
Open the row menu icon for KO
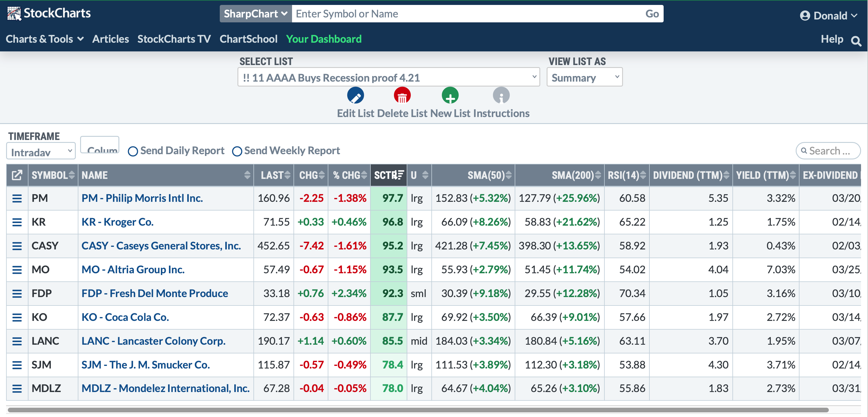click(17, 317)
